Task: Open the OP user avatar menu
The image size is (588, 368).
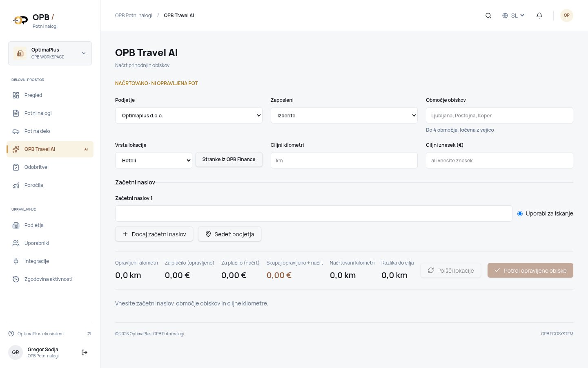Action: point(567,16)
